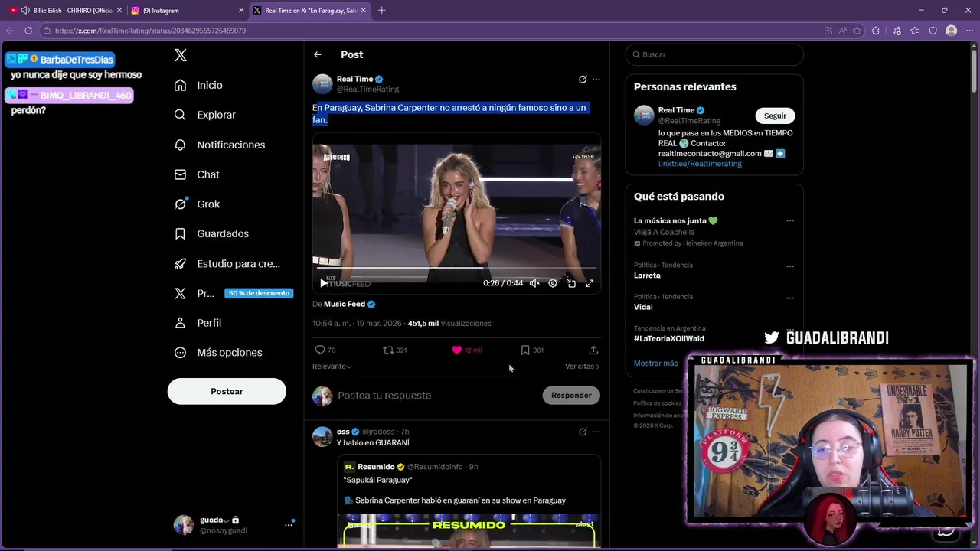Click the Postear button
980x551 pixels.
pyautogui.click(x=227, y=391)
